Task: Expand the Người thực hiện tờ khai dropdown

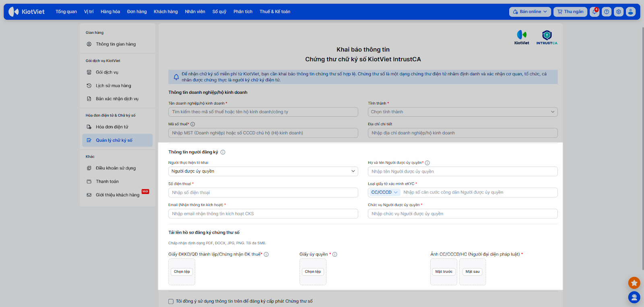Action: click(263, 171)
